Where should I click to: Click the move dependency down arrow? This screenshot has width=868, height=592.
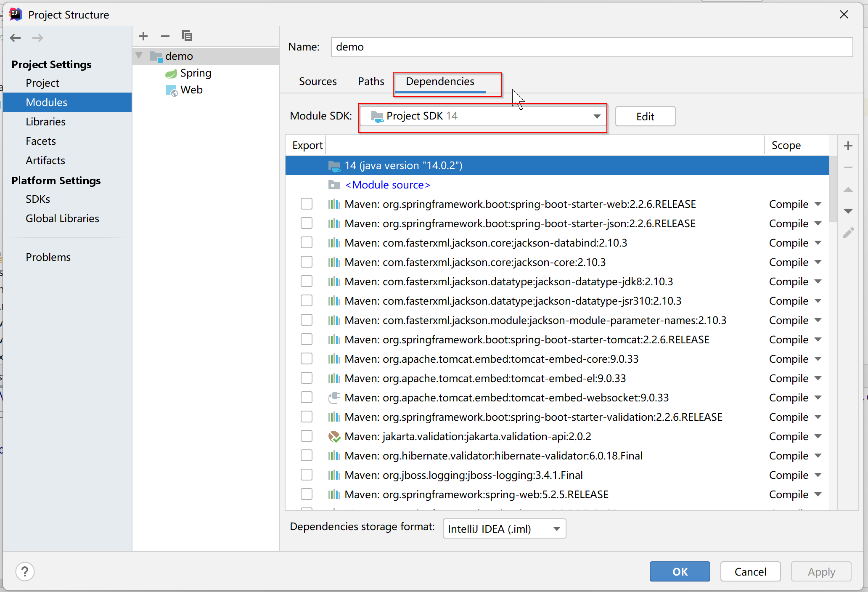[848, 211]
